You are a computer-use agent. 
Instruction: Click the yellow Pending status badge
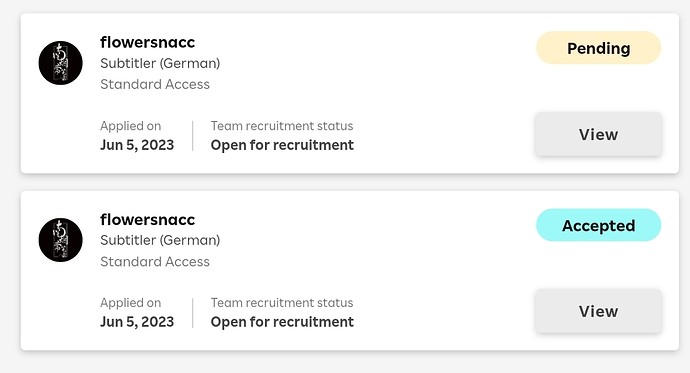598,48
